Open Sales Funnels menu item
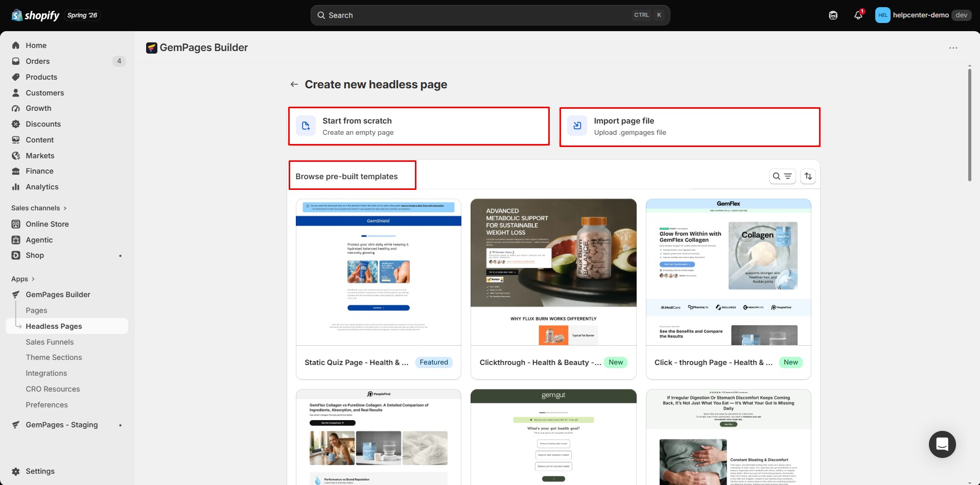The image size is (980, 485). click(x=50, y=342)
